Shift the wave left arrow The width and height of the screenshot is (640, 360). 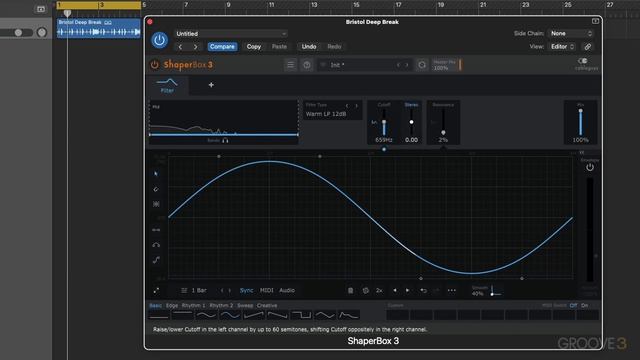click(x=395, y=290)
